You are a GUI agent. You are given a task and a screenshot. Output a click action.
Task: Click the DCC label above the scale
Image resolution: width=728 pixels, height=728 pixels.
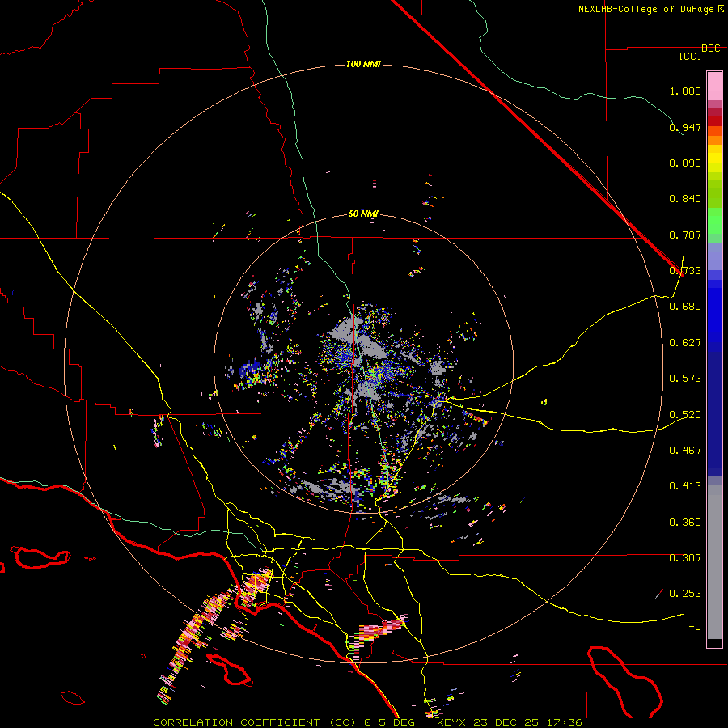pyautogui.click(x=711, y=49)
